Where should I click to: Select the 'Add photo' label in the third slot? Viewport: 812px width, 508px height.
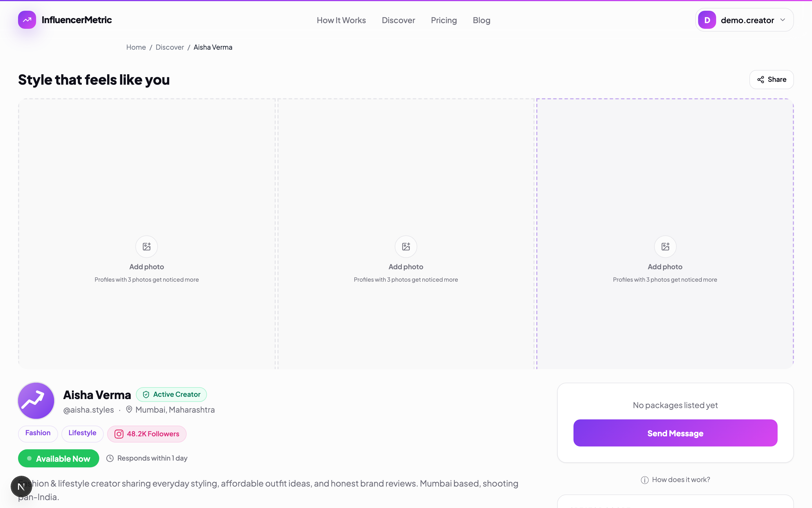coord(665,267)
